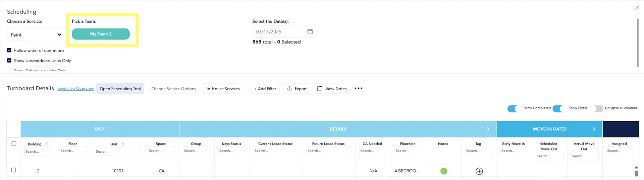
Task: Toggle the Collapse all columns switch
Action: pos(598,108)
